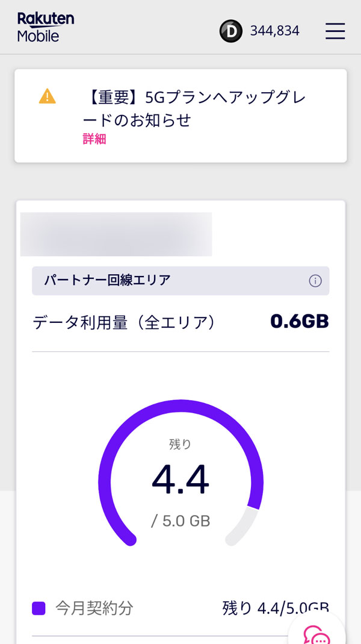Click the D point rank badge
Image resolution: width=361 pixels, height=644 pixels.
coord(230,31)
